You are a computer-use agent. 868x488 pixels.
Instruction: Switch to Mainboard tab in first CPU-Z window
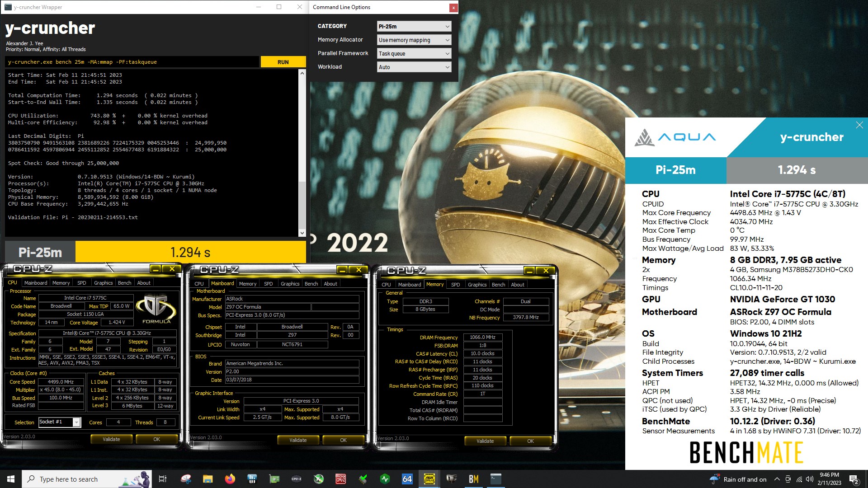36,283
